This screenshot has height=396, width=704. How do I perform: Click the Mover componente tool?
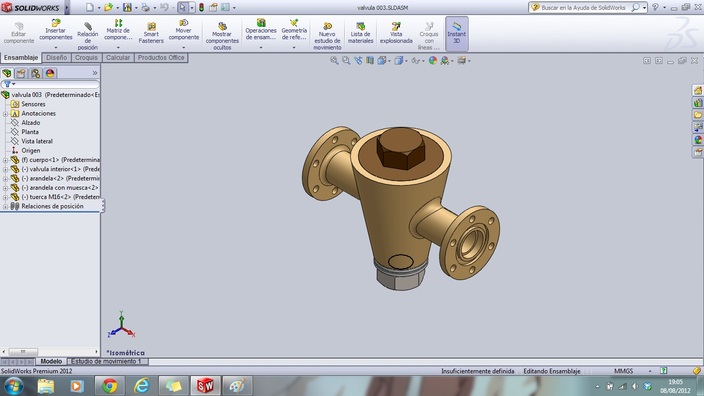pos(184,30)
